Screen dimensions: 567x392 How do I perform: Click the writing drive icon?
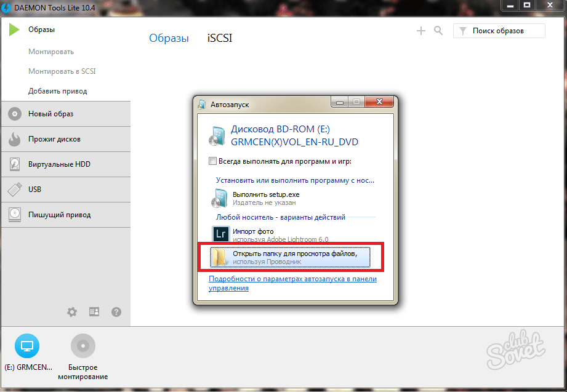coord(15,215)
